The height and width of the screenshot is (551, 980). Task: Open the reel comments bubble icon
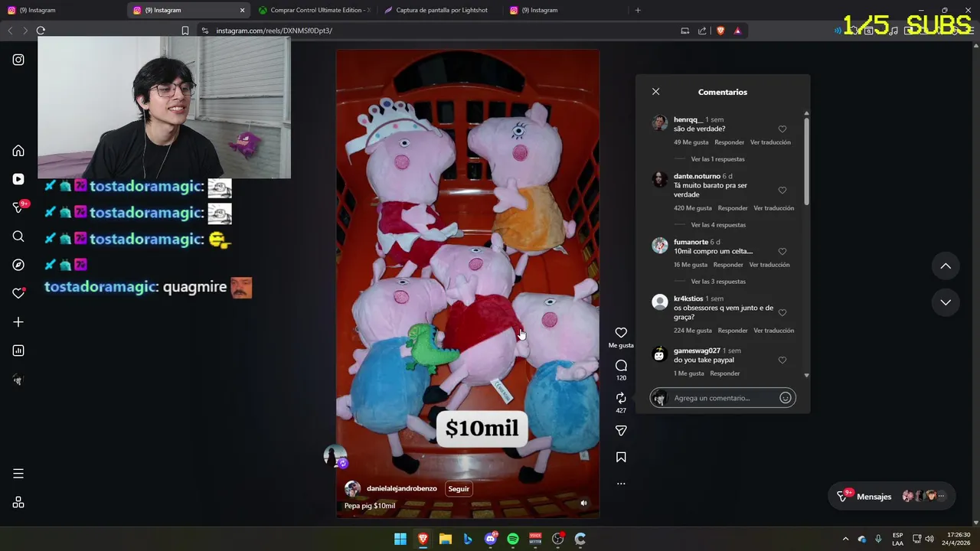[621, 365]
